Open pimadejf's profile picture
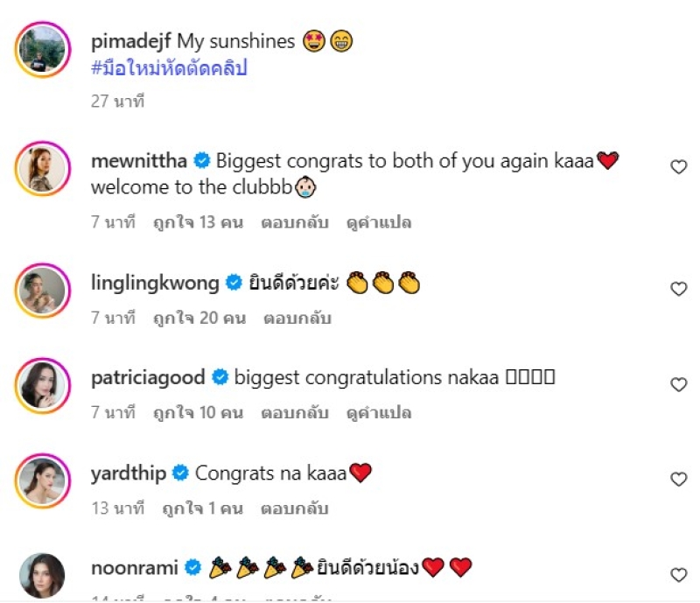 point(42,51)
